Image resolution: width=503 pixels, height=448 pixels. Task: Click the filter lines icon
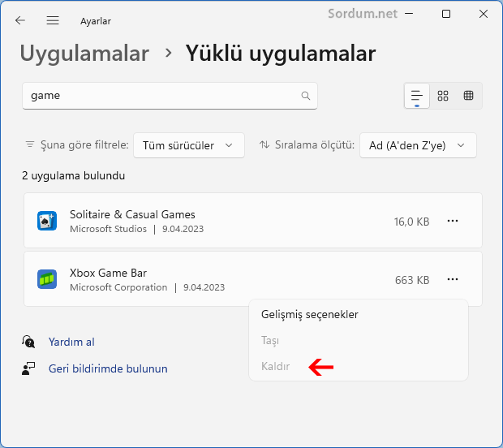(x=30, y=144)
